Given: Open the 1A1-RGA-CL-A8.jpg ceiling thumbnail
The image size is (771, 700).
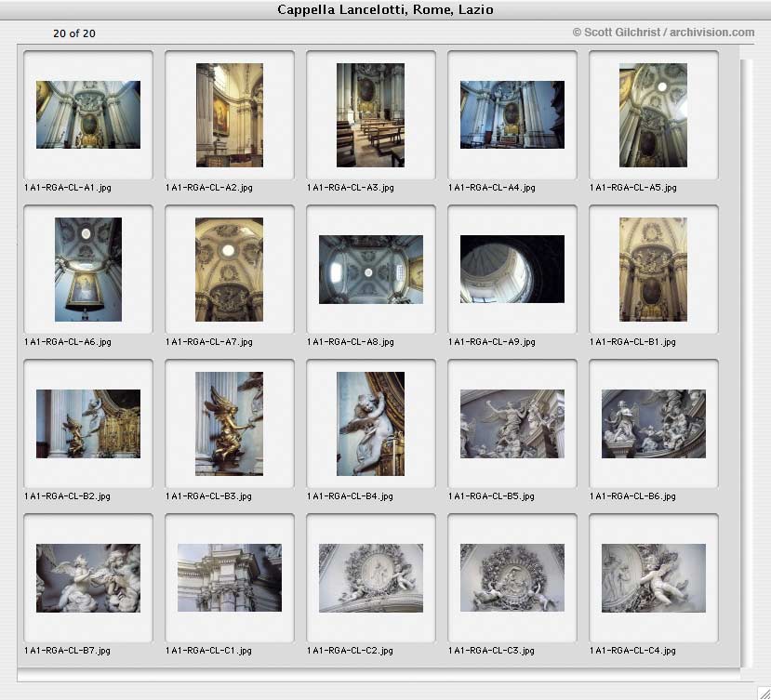Looking at the screenshot, I should click(371, 270).
